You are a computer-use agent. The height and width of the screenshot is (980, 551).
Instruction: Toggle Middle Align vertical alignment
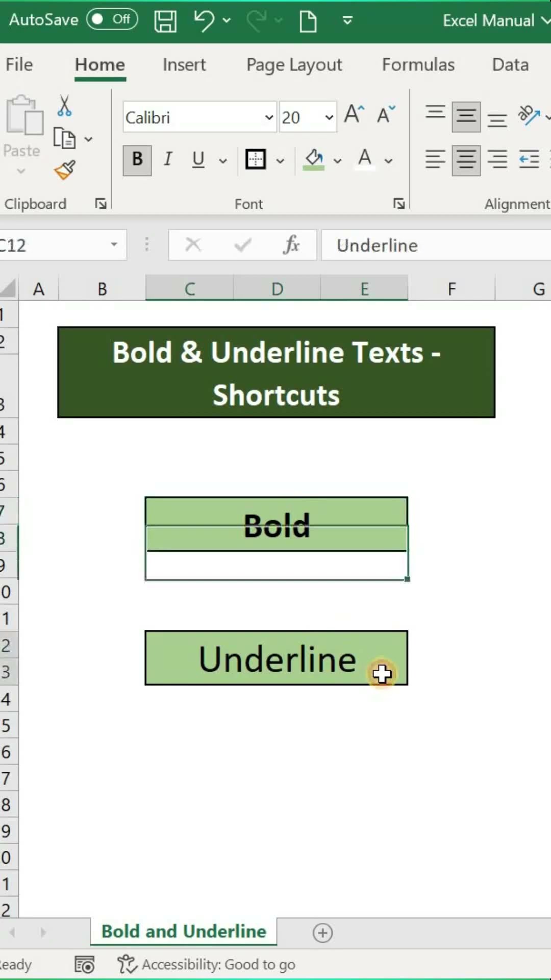point(466,117)
